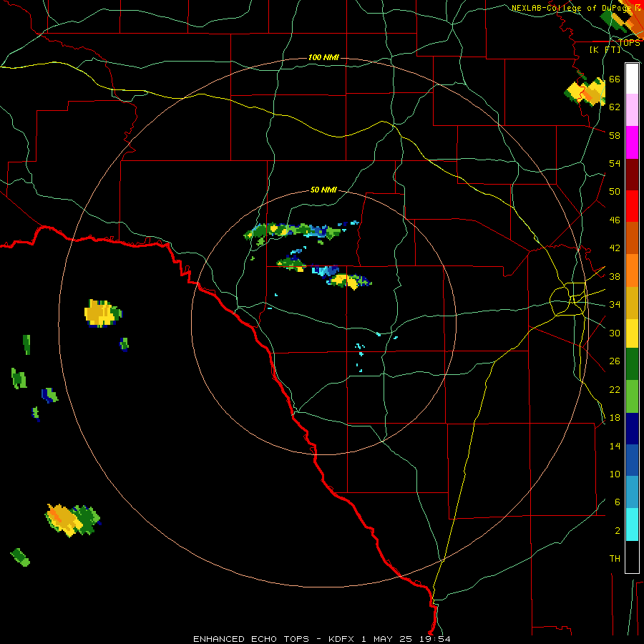Click the "58" legend value
The image size is (644, 644).
615,135
